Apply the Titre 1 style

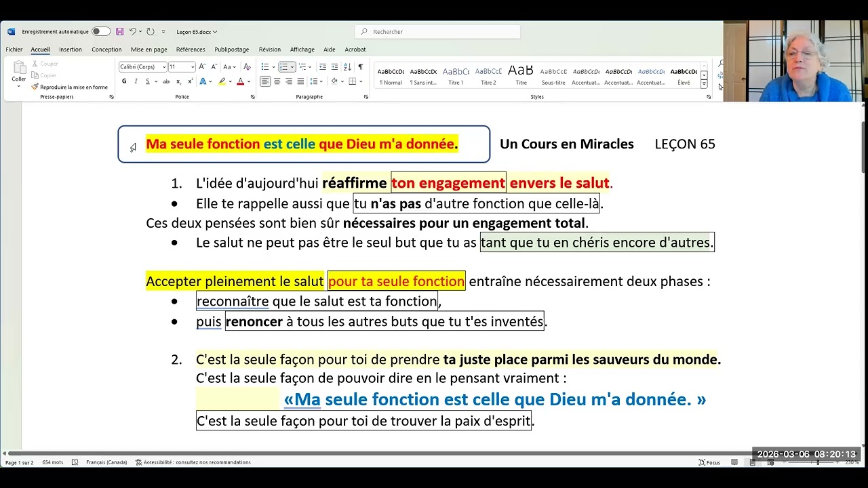coord(456,76)
